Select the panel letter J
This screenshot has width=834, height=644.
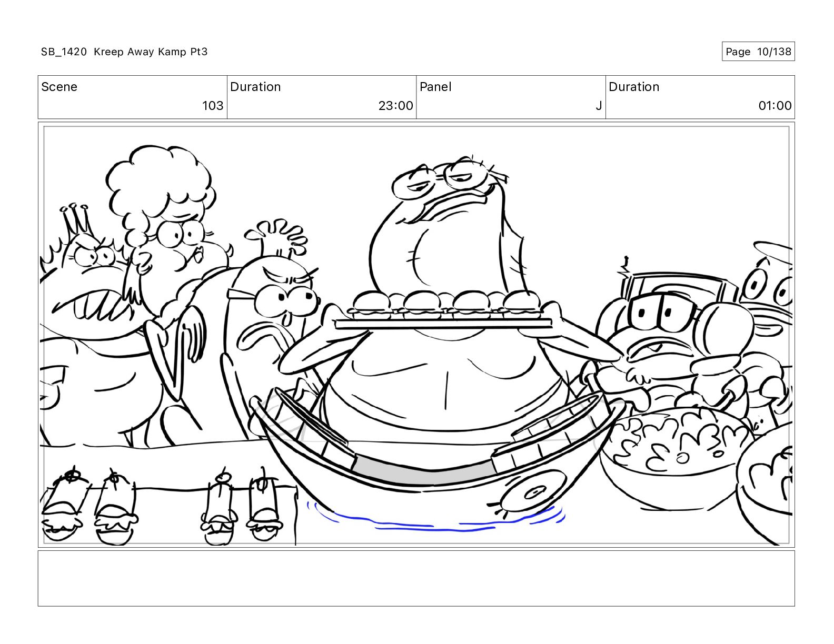599,106
